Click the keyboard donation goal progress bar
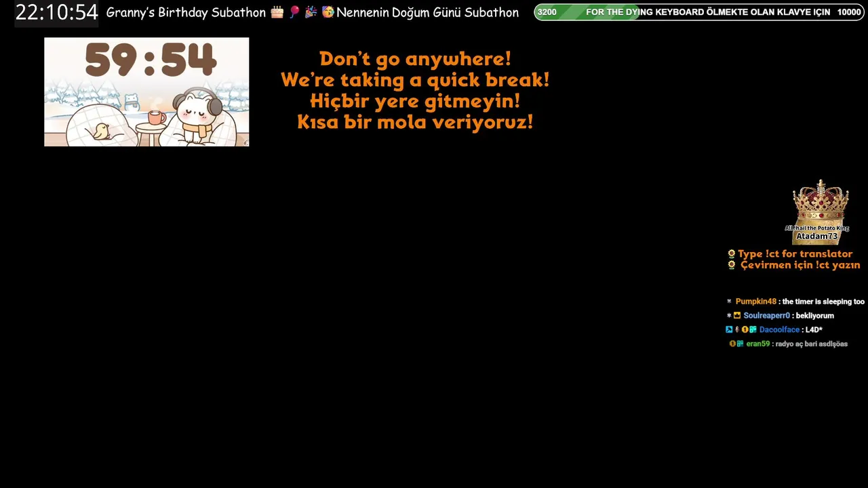Screen dimensions: 868x488 pyautogui.click(x=699, y=12)
